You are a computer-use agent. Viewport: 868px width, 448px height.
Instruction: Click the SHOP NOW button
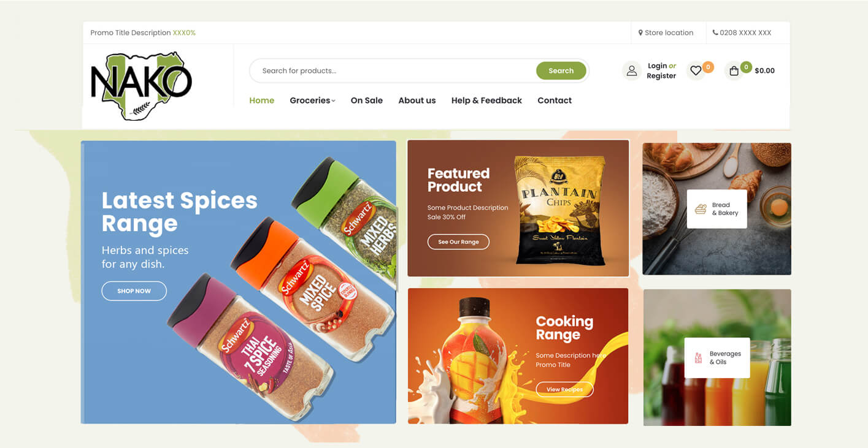[x=134, y=291]
